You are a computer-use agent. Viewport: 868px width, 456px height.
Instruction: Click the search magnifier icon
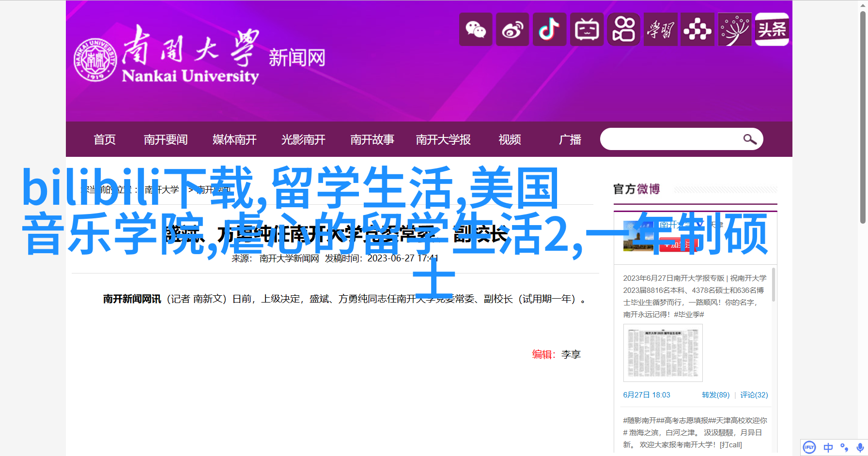[x=750, y=139]
